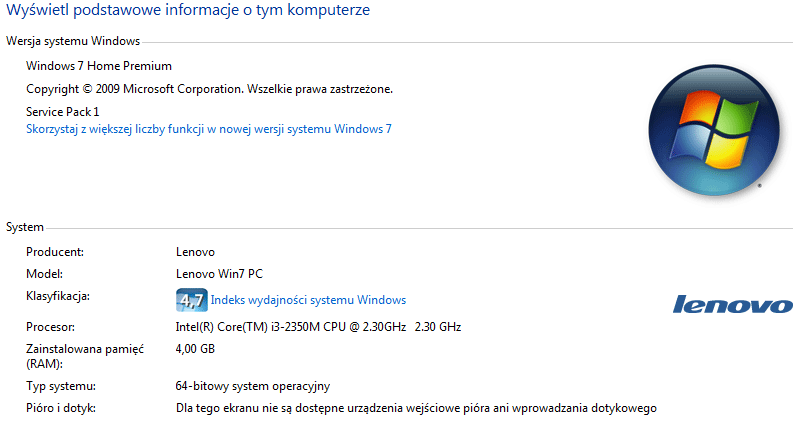The width and height of the screenshot is (801, 428).
Task: Select the Windows 7 Home Premium text
Action: [99, 66]
